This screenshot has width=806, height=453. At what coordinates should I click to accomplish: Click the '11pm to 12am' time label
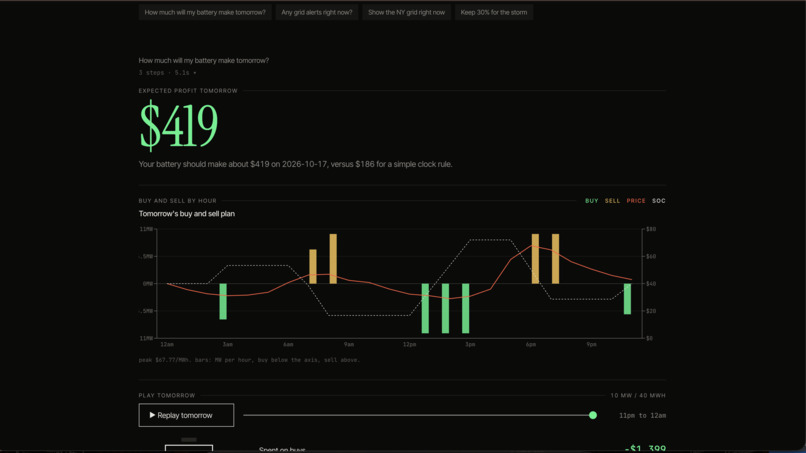[642, 415]
